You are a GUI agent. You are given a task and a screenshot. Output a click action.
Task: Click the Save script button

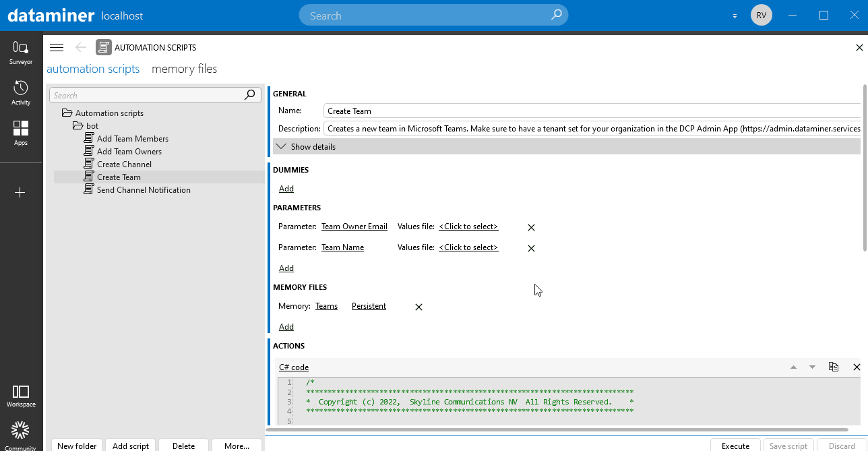click(788, 446)
